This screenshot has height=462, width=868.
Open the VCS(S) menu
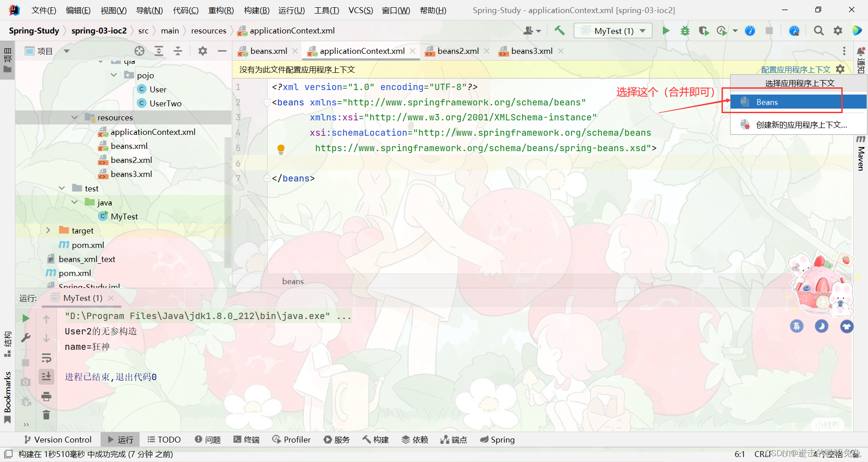(361, 10)
